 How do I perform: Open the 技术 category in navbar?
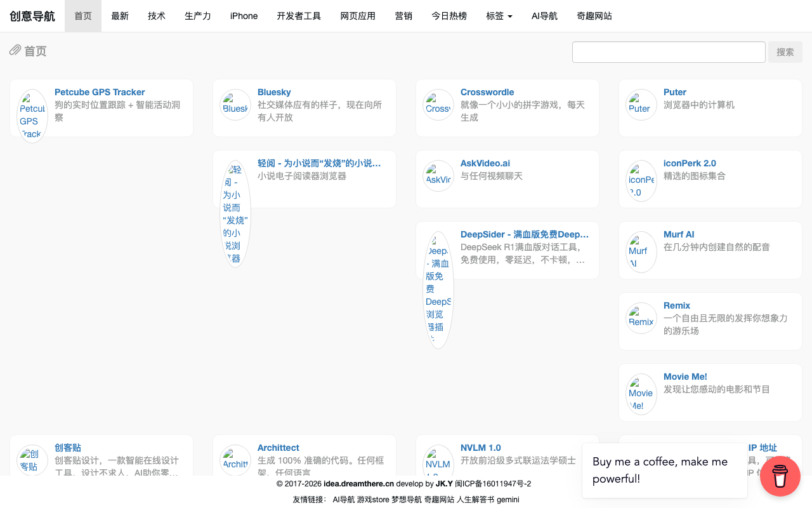click(157, 16)
